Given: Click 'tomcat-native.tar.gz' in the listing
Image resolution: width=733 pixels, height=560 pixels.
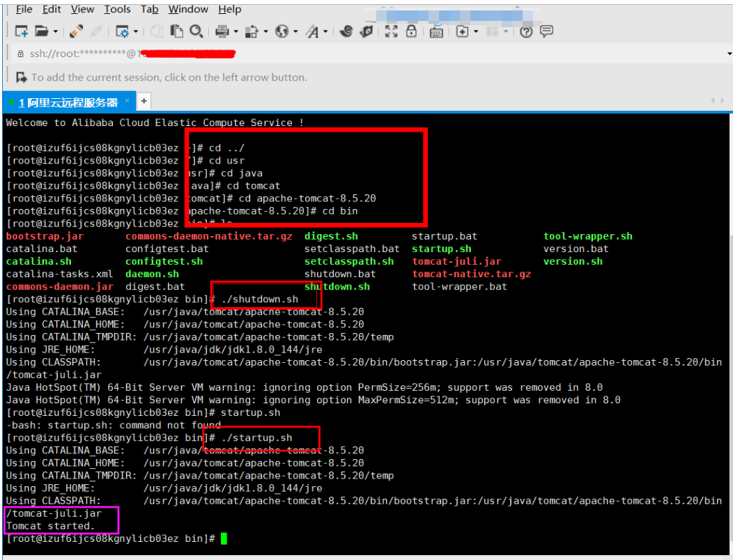Looking at the screenshot, I should [x=471, y=274].
